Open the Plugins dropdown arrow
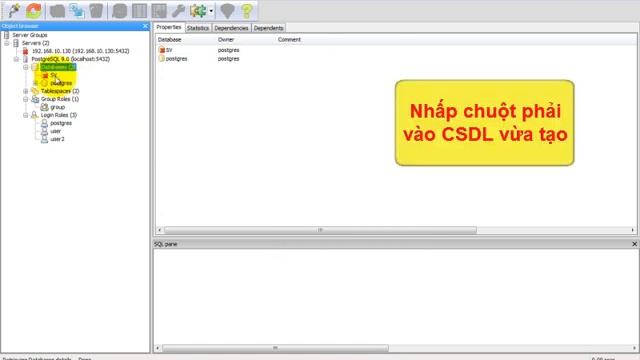 (211, 11)
